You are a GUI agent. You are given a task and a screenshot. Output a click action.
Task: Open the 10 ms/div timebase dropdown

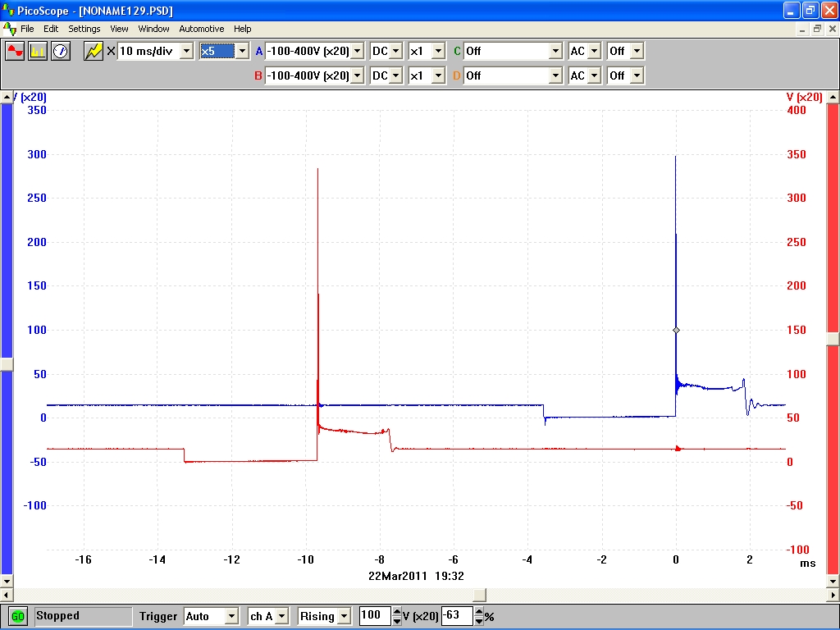(186, 51)
